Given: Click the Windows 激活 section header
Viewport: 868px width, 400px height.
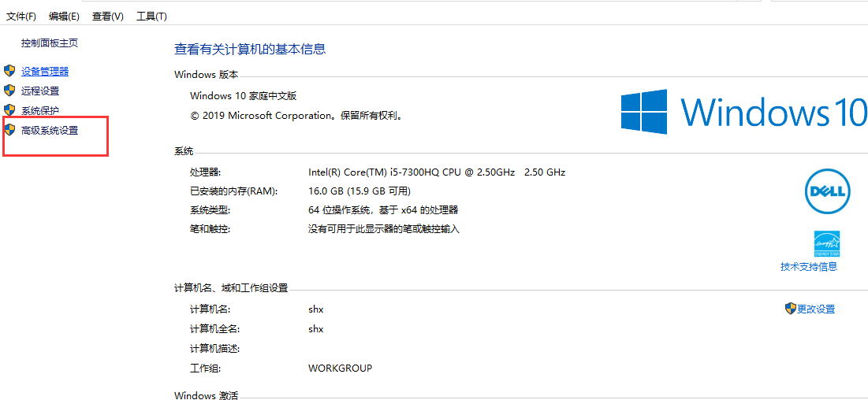Looking at the screenshot, I should click(x=206, y=395).
